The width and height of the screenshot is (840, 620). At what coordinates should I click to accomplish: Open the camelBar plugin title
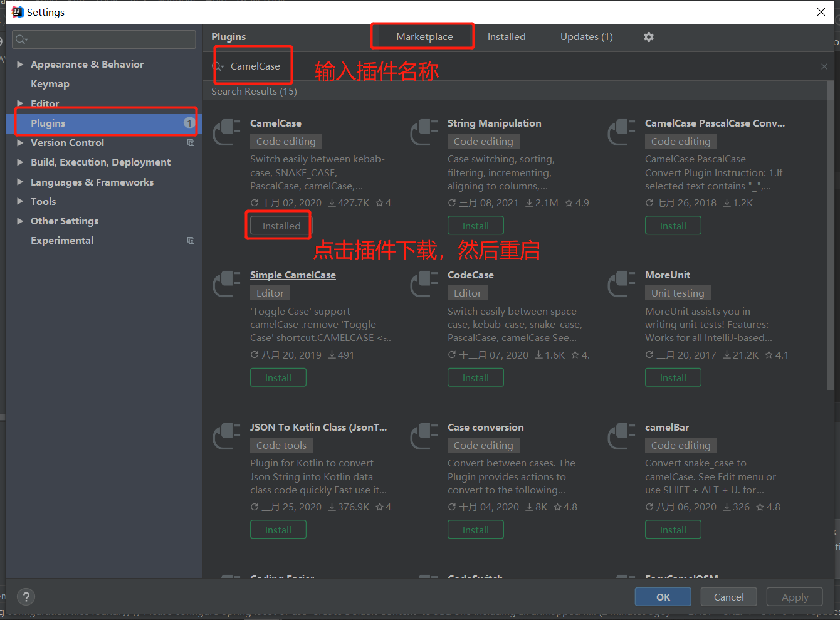(667, 428)
